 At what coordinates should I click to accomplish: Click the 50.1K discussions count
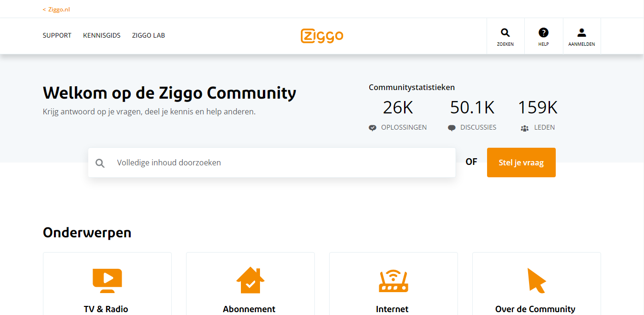click(x=472, y=108)
